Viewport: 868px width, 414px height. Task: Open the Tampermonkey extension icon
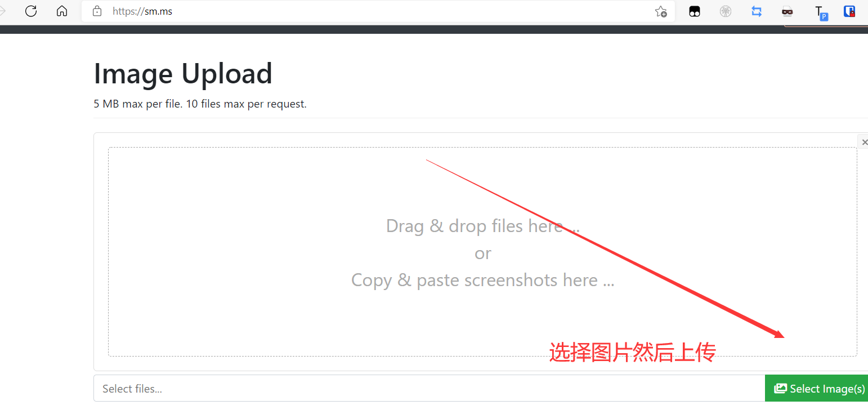click(x=695, y=11)
